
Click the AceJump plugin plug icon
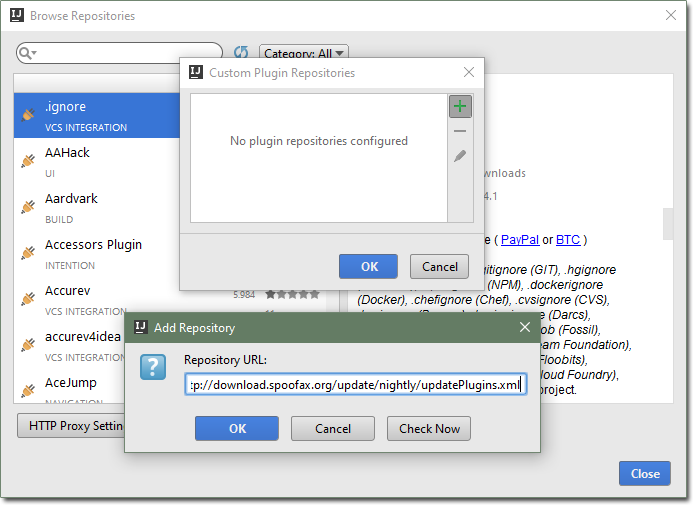[28, 391]
